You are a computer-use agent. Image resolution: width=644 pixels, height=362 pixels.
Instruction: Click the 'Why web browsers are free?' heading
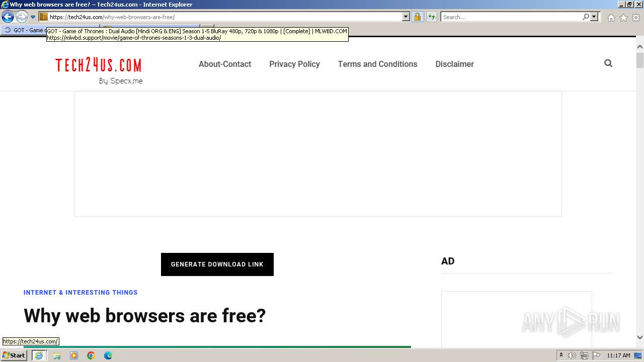coord(144,316)
